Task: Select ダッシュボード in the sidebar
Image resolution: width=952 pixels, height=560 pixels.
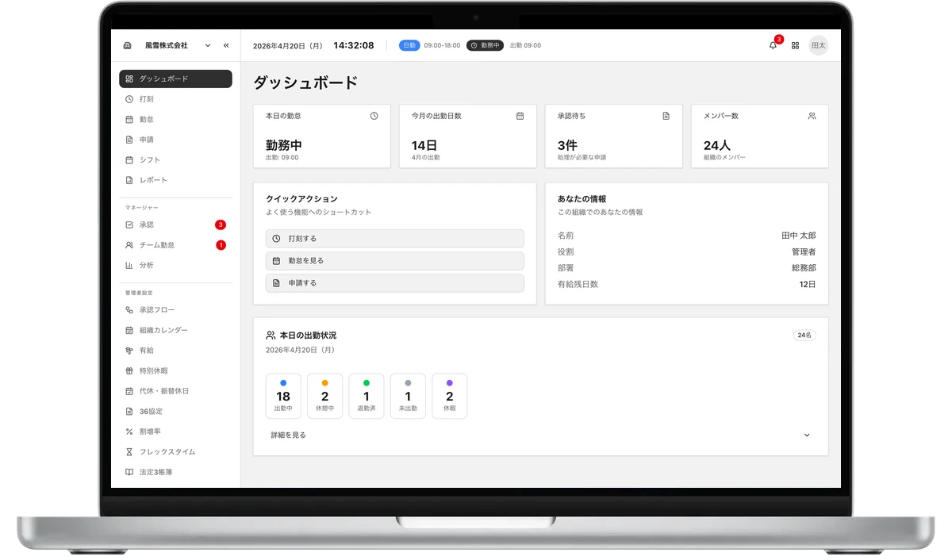Action: pos(175,79)
